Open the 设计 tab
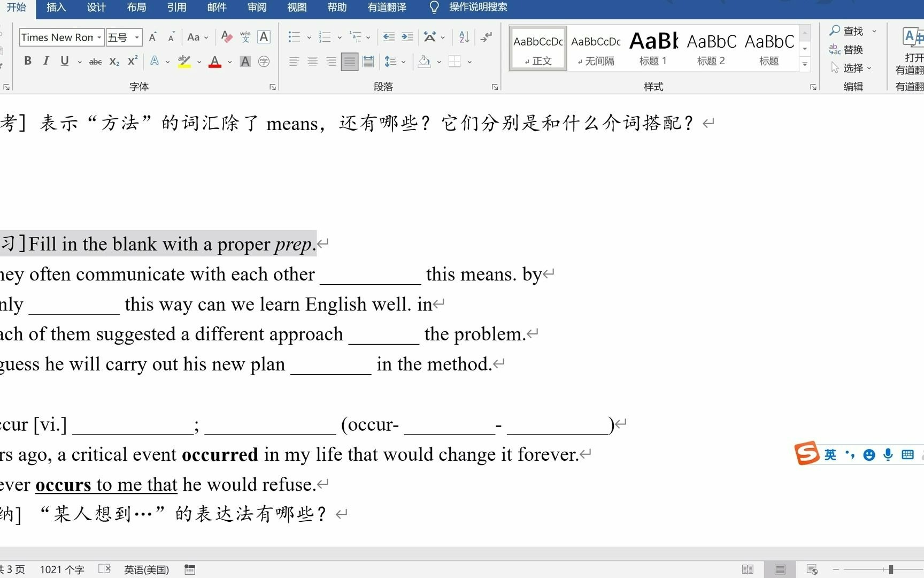The width and height of the screenshot is (924, 578). (x=96, y=7)
